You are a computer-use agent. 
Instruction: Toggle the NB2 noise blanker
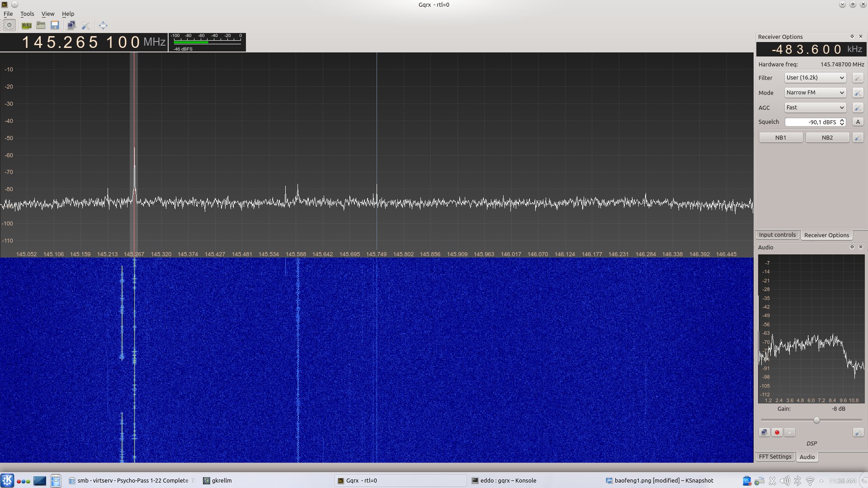pyautogui.click(x=827, y=137)
